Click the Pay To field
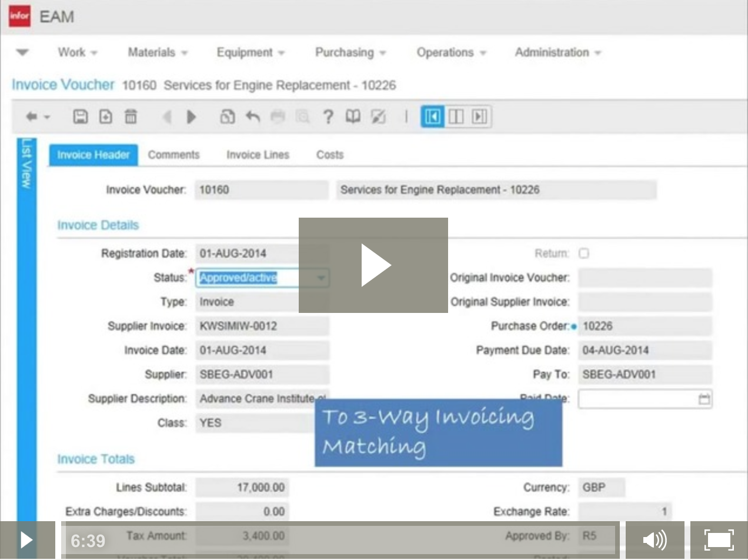The width and height of the screenshot is (748, 560). click(645, 374)
